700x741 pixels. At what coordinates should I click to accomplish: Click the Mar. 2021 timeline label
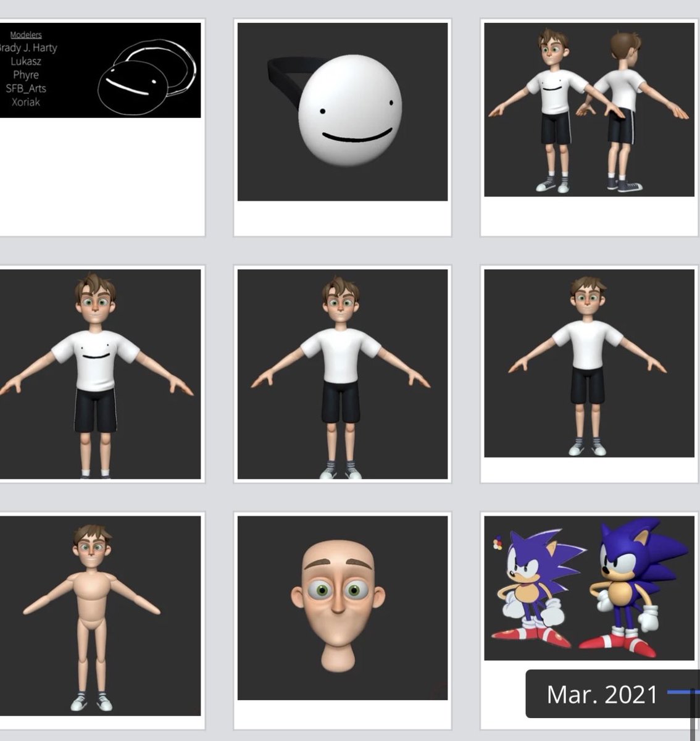(x=602, y=694)
